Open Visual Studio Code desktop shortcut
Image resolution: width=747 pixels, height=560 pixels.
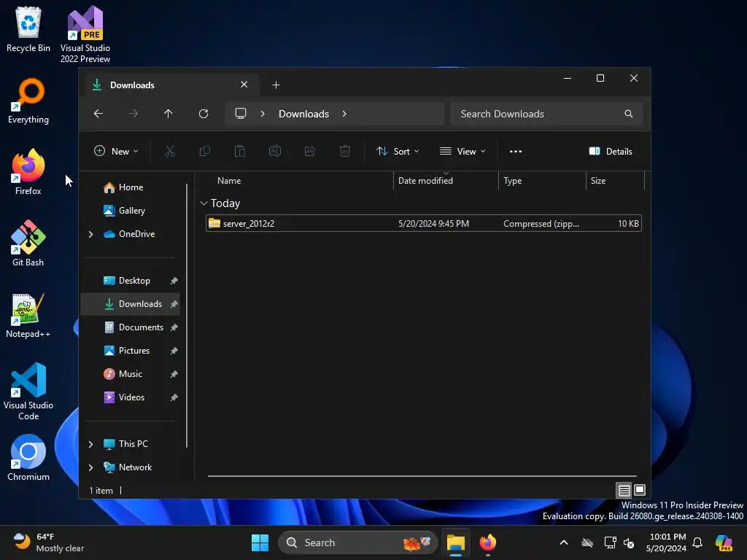[28, 392]
